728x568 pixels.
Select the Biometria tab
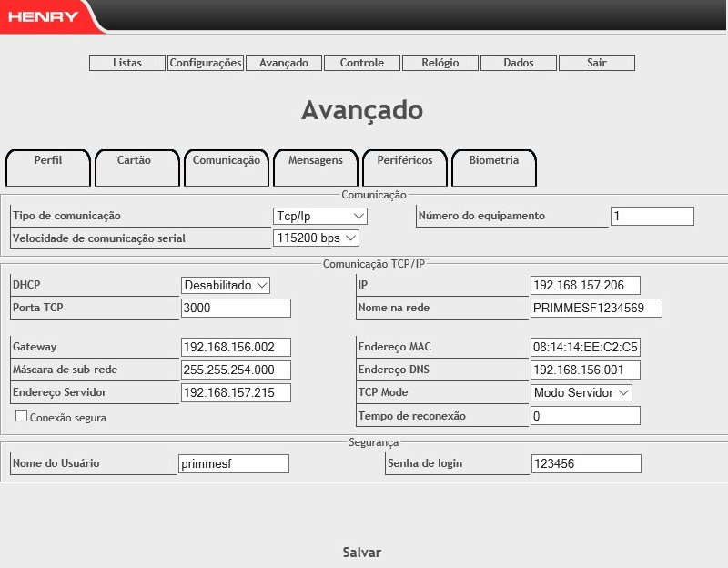(x=493, y=161)
